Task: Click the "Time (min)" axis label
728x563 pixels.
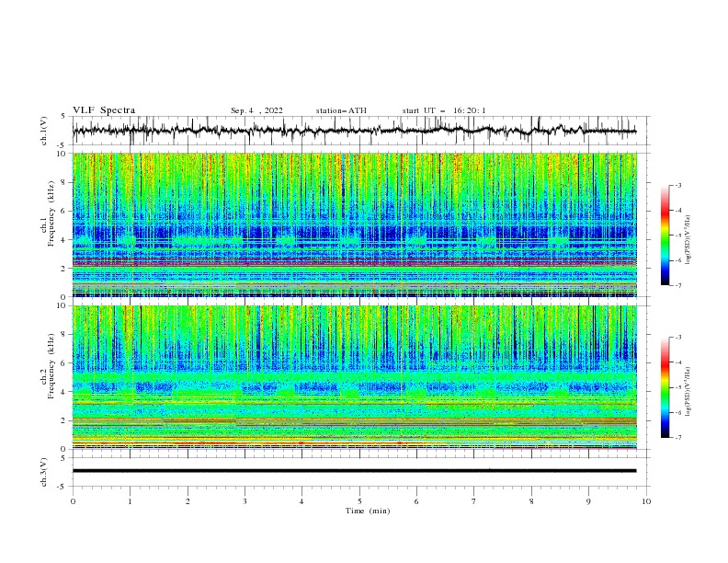Action: click(x=368, y=511)
